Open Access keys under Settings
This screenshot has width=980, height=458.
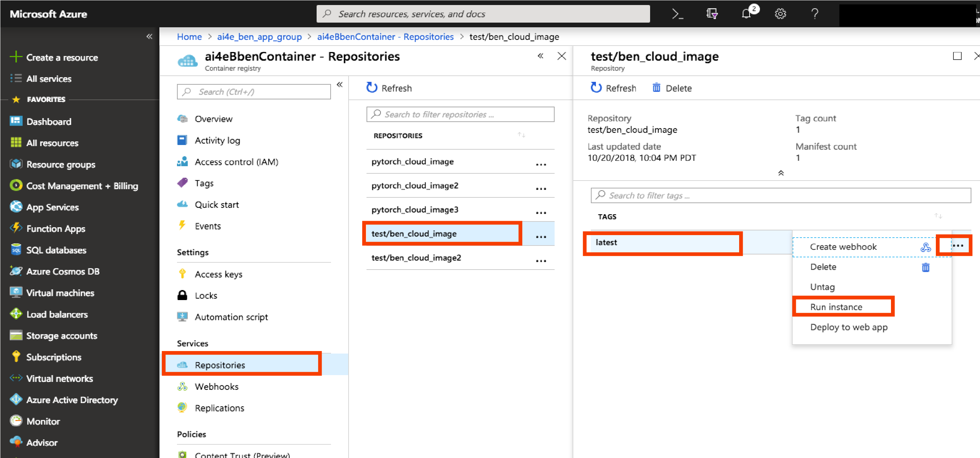pyautogui.click(x=218, y=274)
